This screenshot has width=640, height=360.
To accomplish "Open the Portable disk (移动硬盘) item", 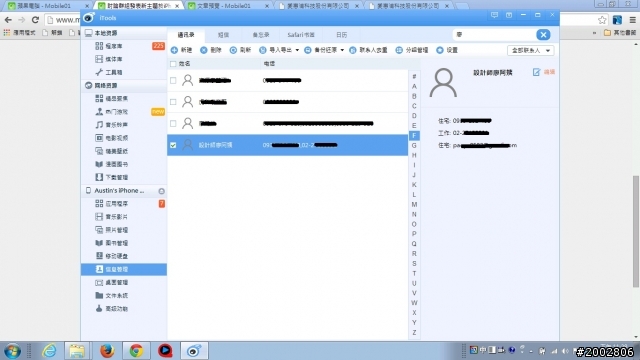I will [x=124, y=256].
